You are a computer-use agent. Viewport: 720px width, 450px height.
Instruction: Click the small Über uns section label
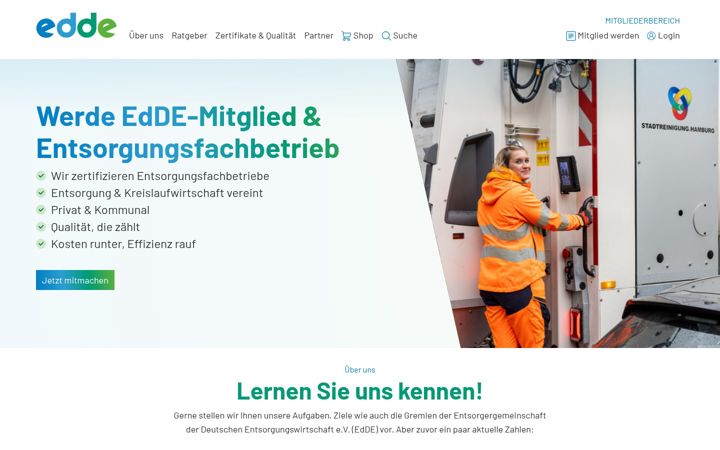pos(360,370)
